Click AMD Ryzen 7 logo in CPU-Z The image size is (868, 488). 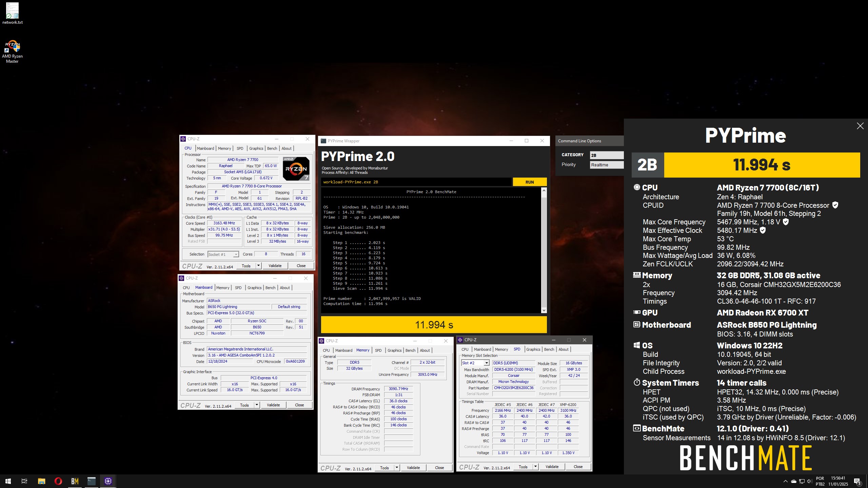296,168
